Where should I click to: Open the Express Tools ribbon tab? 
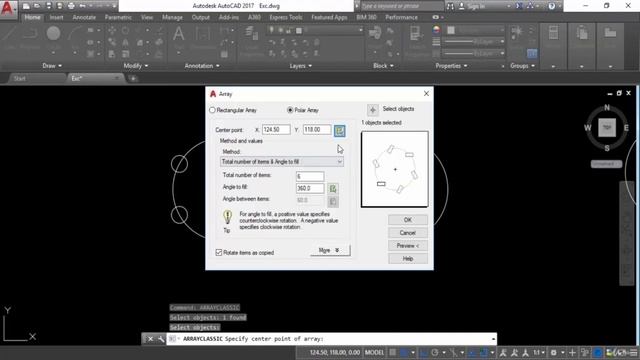click(x=286, y=17)
